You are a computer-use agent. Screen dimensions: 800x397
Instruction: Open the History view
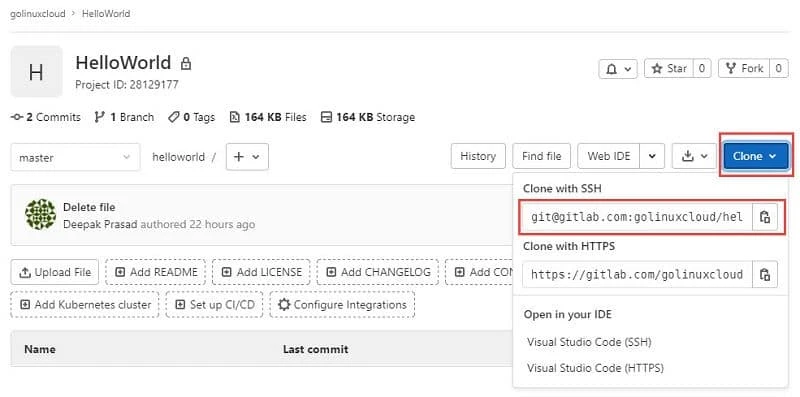(x=478, y=156)
